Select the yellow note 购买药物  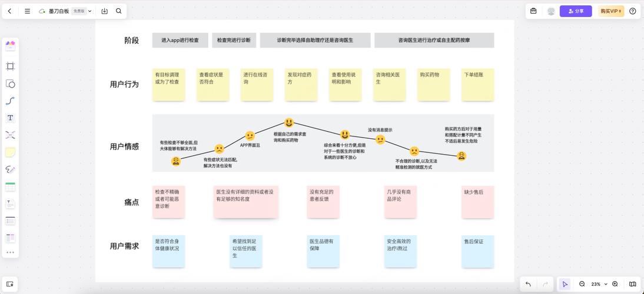click(x=434, y=85)
